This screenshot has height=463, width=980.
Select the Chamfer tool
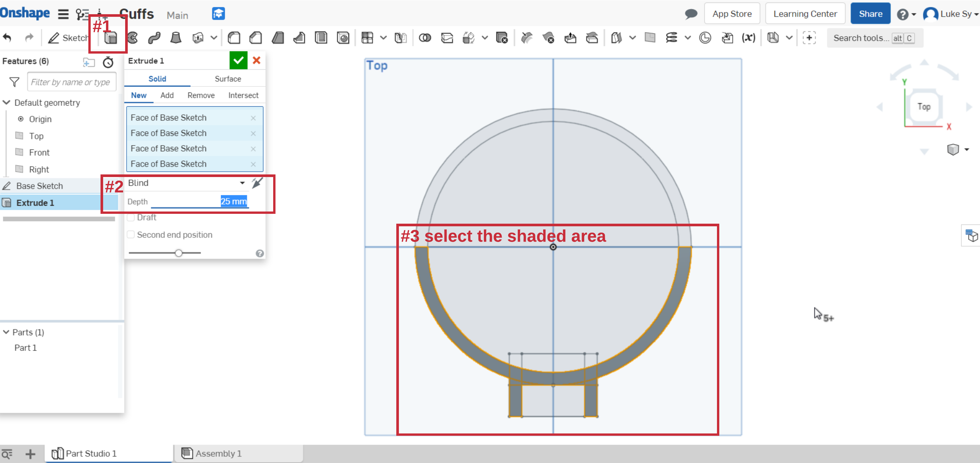[x=256, y=38]
